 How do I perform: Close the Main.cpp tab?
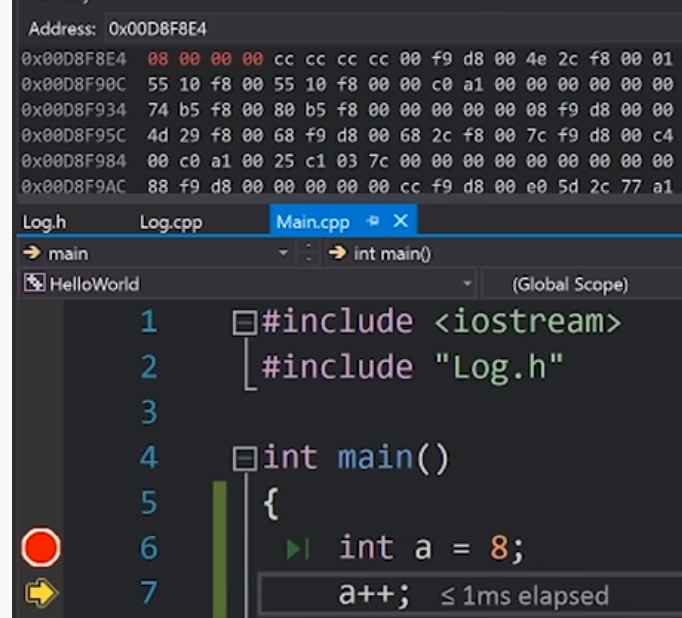point(401,221)
